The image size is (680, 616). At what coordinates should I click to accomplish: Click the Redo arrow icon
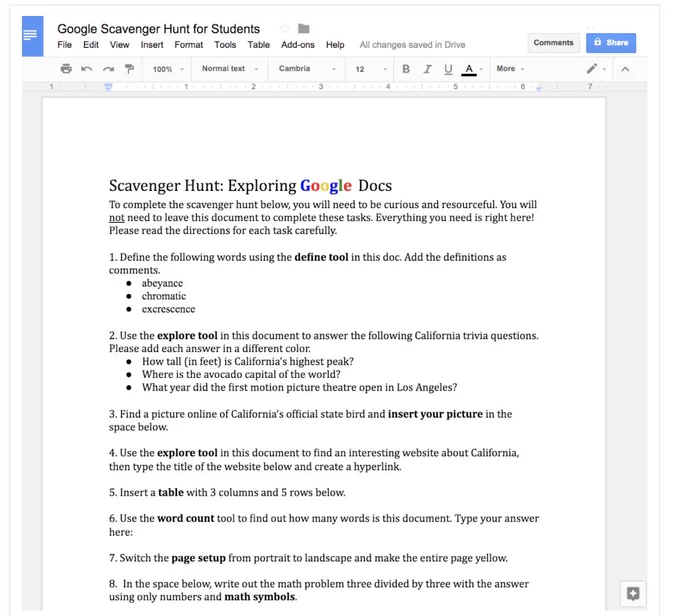(x=108, y=69)
